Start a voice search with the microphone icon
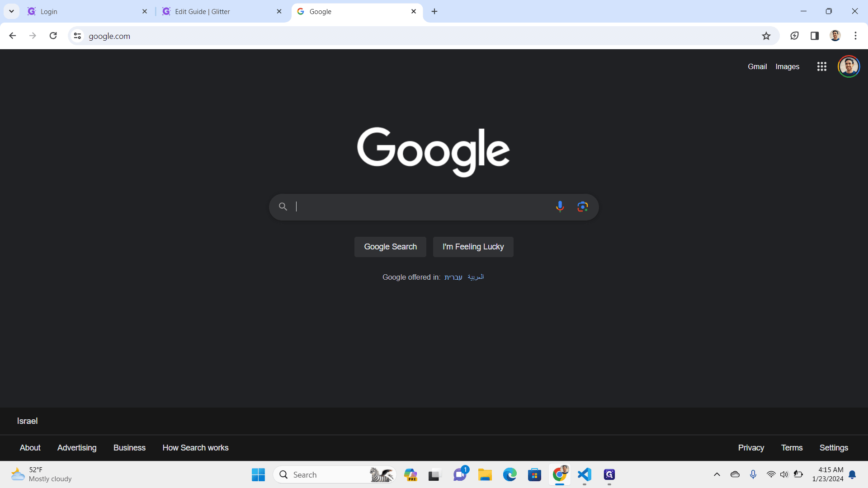Screen dimensions: 868x488 [560, 206]
